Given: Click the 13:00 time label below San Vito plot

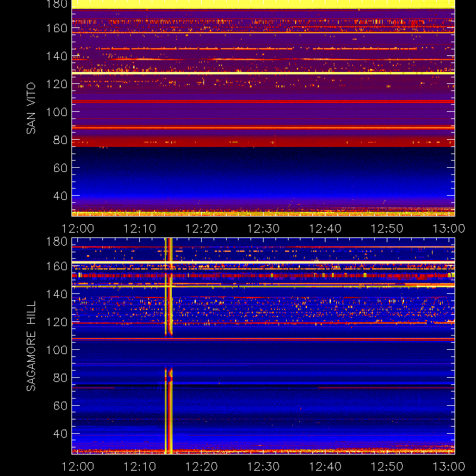Looking at the screenshot, I should (449, 228).
